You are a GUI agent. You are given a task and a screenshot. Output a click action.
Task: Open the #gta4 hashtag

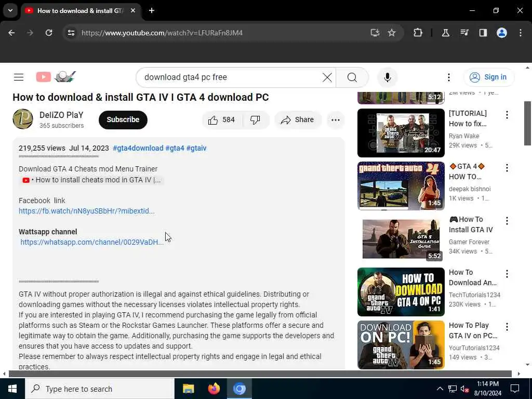[175, 148]
